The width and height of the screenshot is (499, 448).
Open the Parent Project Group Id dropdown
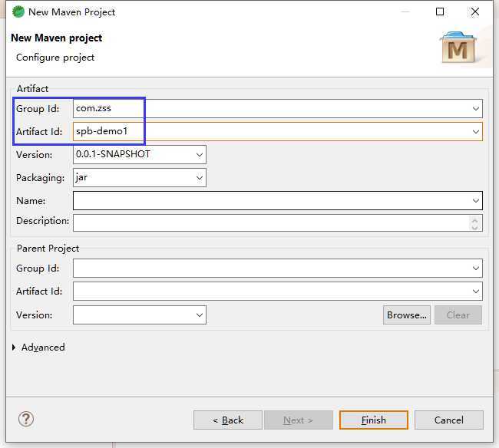[476, 268]
